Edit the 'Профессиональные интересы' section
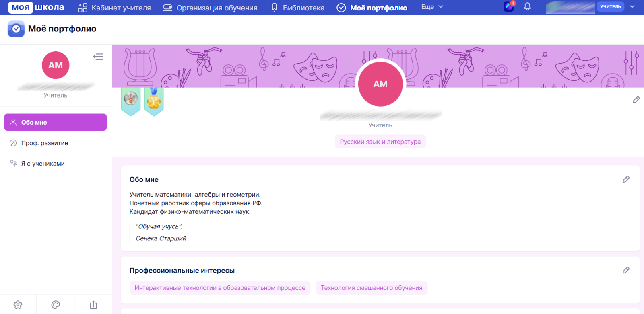The height and width of the screenshot is (314, 644). [x=626, y=270]
